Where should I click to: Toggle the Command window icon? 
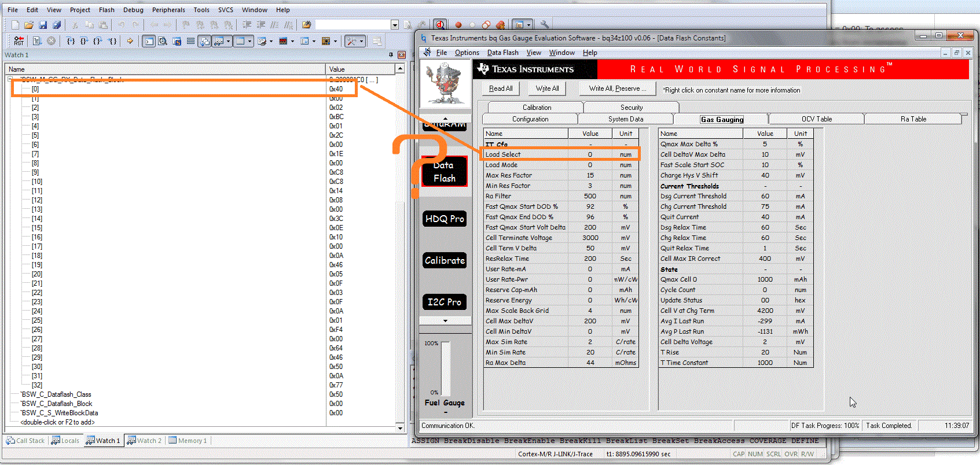pos(149,41)
